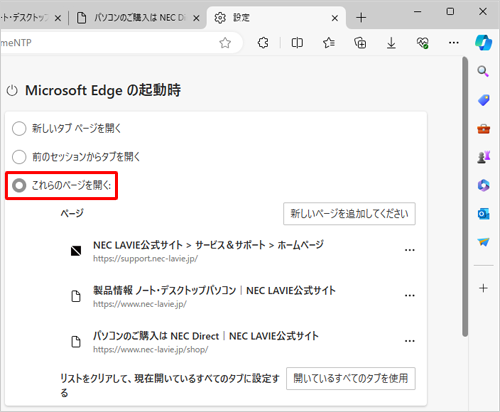Viewport: 500px width, 412px height.
Task: Open sidebar Tools briefcase icon
Action: click(x=483, y=128)
